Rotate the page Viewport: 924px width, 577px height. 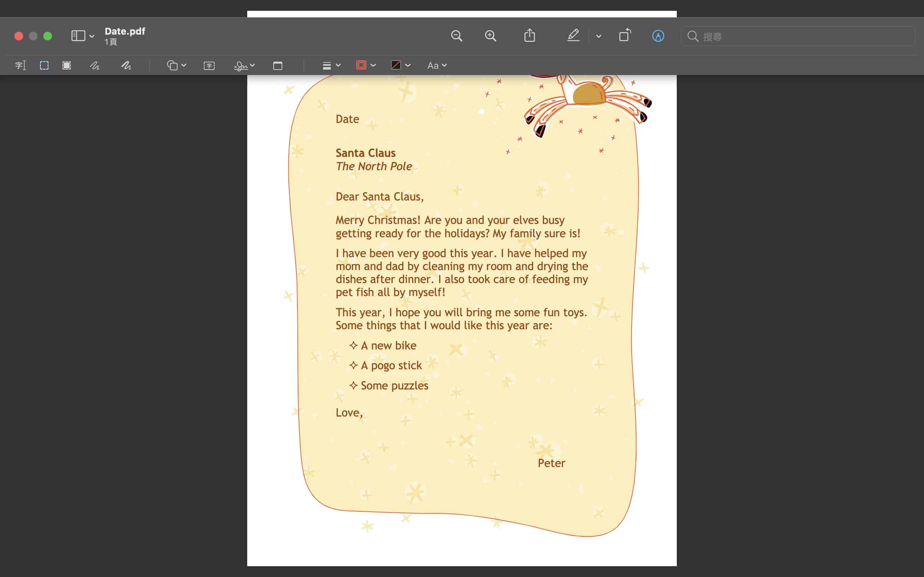tap(625, 36)
